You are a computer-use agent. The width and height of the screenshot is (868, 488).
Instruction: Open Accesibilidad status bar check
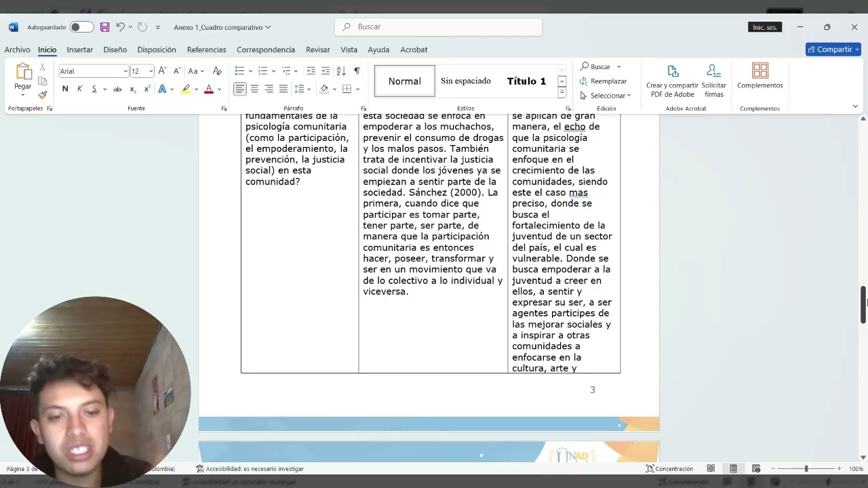pos(250,468)
